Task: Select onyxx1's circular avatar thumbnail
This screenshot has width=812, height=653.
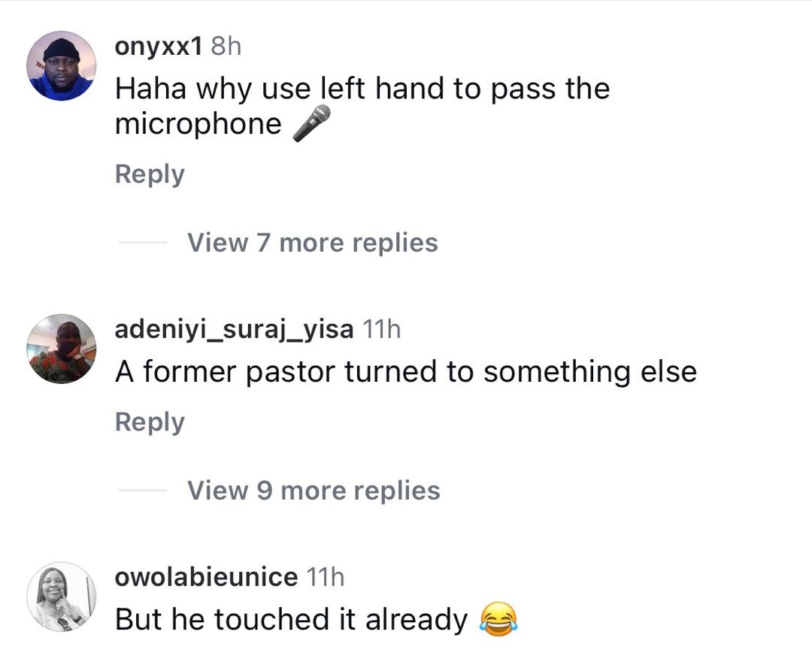Action: pyautogui.click(x=60, y=65)
